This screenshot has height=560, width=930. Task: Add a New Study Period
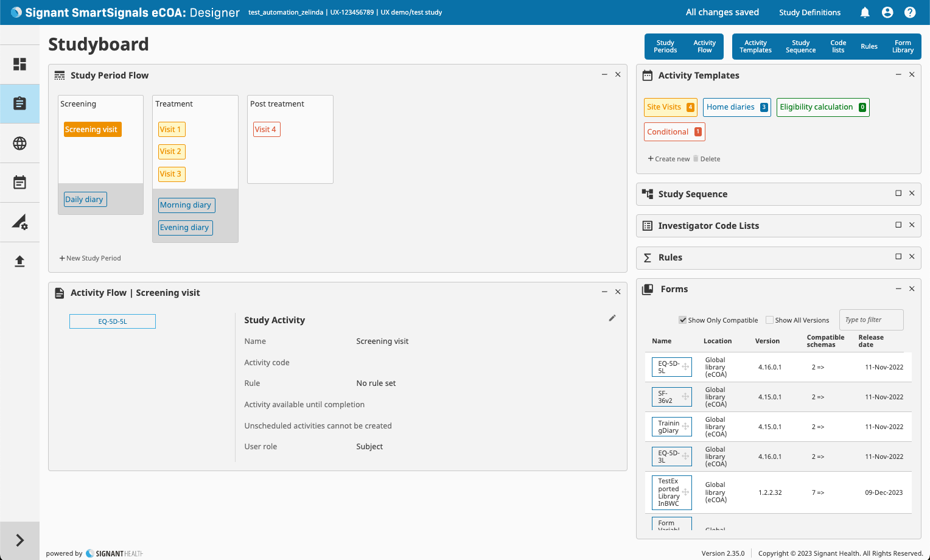pos(90,258)
